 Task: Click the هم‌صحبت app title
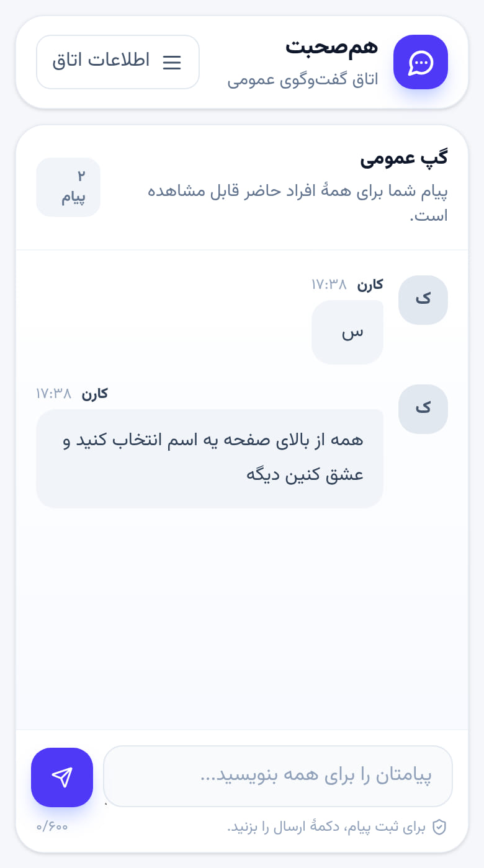pyautogui.click(x=331, y=46)
